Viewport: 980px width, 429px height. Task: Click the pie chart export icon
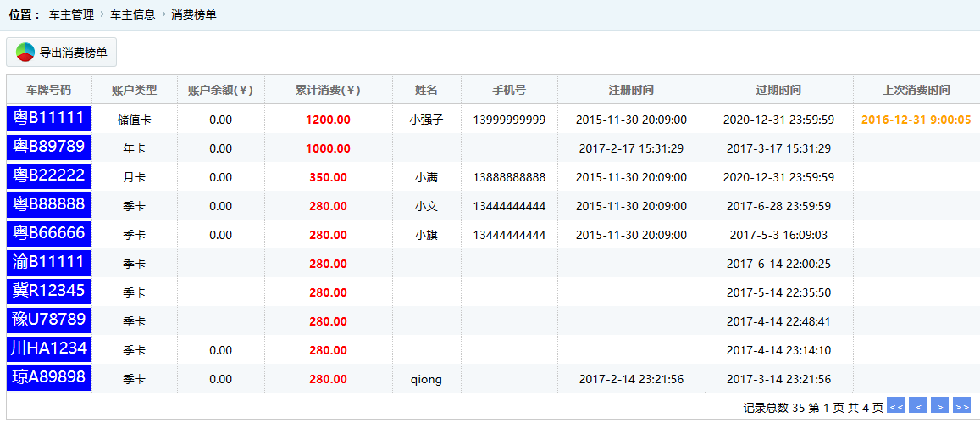(x=25, y=53)
